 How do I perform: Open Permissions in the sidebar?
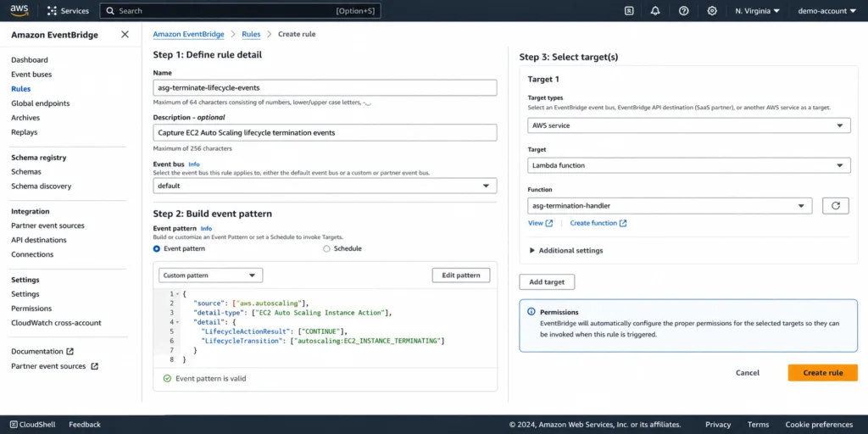click(x=31, y=309)
